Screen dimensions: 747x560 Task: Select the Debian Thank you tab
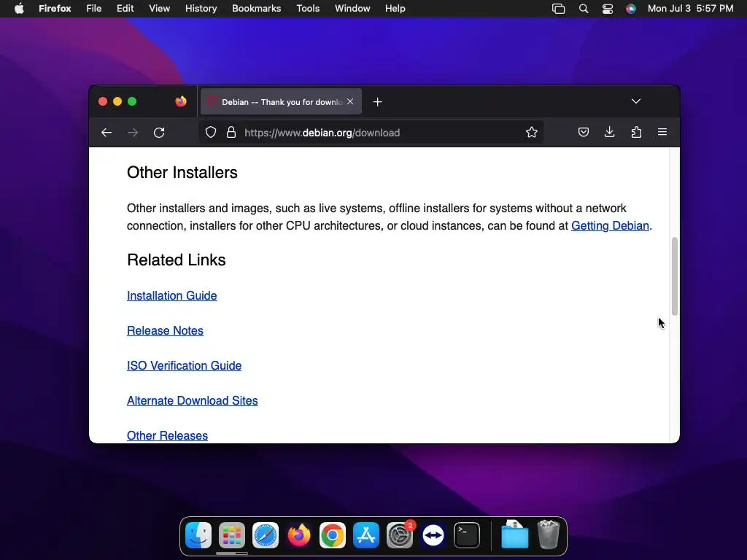(x=281, y=101)
